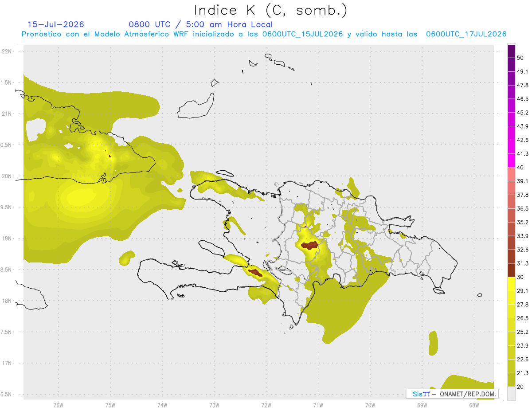The image size is (532, 411).
Task: Click colorbar label "33.9"
Action: click(523, 236)
